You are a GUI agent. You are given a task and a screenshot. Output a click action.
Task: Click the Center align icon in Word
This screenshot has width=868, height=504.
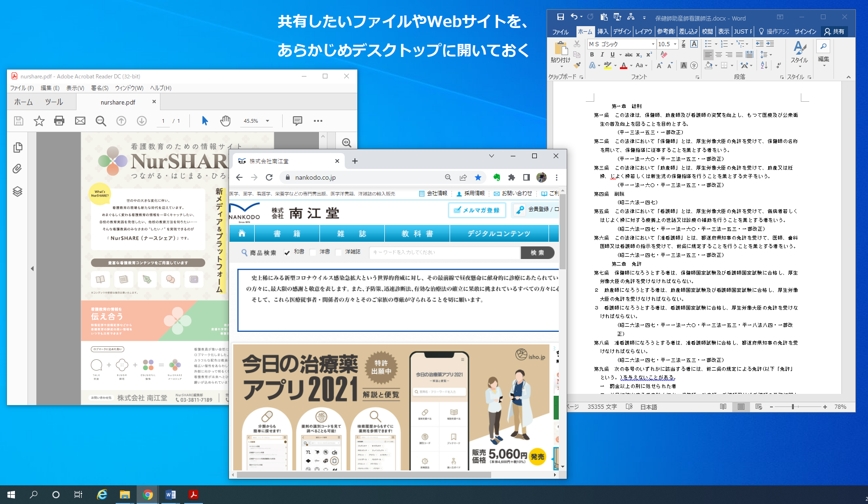pos(719,55)
